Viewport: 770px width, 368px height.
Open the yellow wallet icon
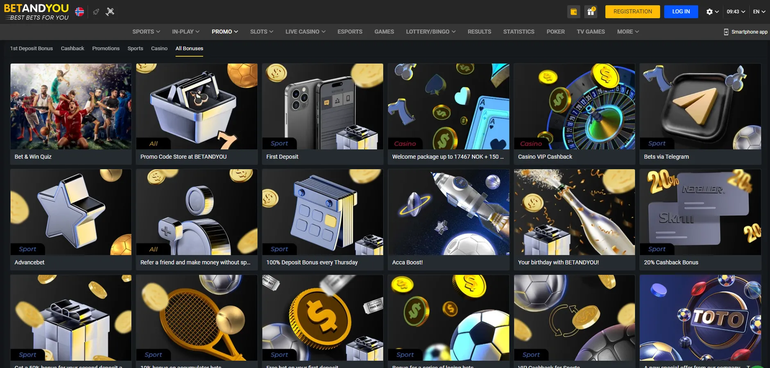(573, 12)
